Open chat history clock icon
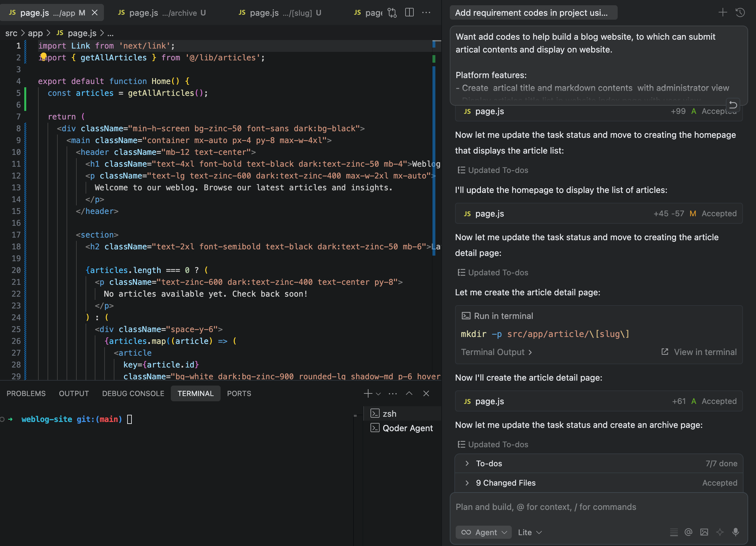Image resolution: width=756 pixels, height=546 pixels. [x=740, y=13]
